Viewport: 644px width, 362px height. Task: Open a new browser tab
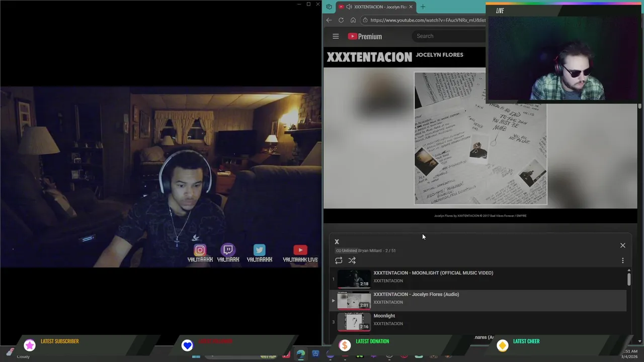coord(423,7)
